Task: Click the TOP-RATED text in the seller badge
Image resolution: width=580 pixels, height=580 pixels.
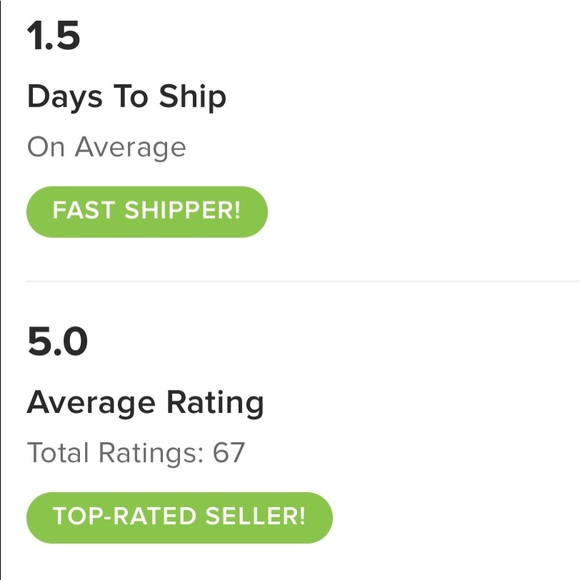Action: coord(124,516)
